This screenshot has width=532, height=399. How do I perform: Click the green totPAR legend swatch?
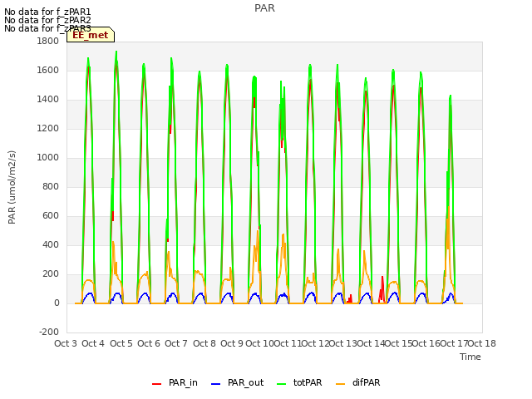click(x=282, y=384)
